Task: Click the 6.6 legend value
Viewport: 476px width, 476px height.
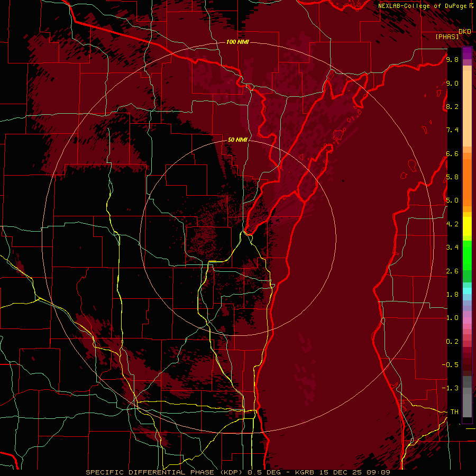Action: [452, 153]
